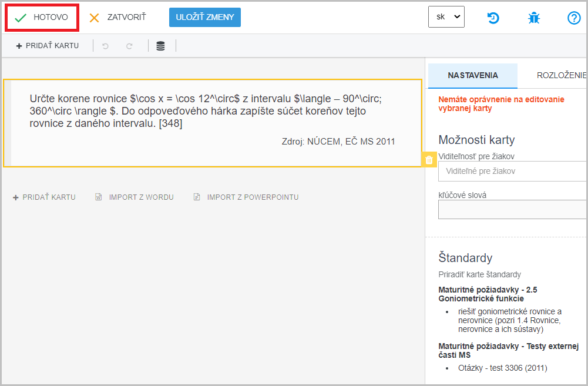Open the sk language dropdown
588x386 pixels.
(x=446, y=17)
